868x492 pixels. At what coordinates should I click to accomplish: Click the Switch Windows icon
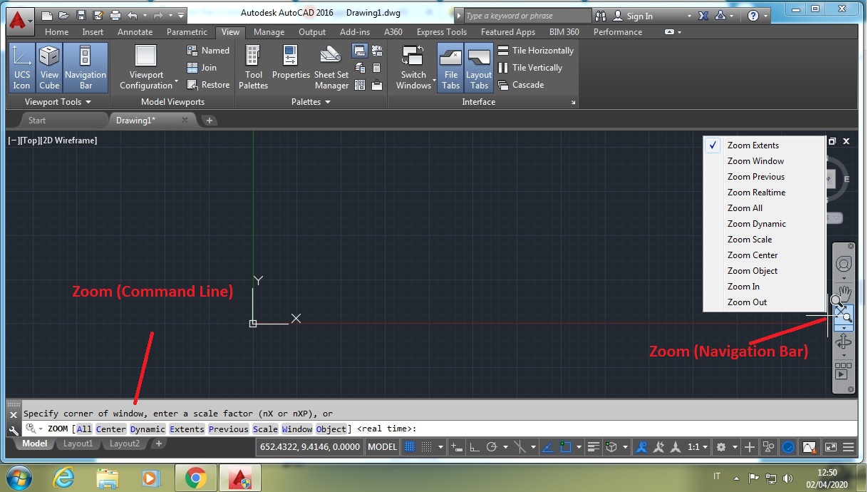[413, 64]
